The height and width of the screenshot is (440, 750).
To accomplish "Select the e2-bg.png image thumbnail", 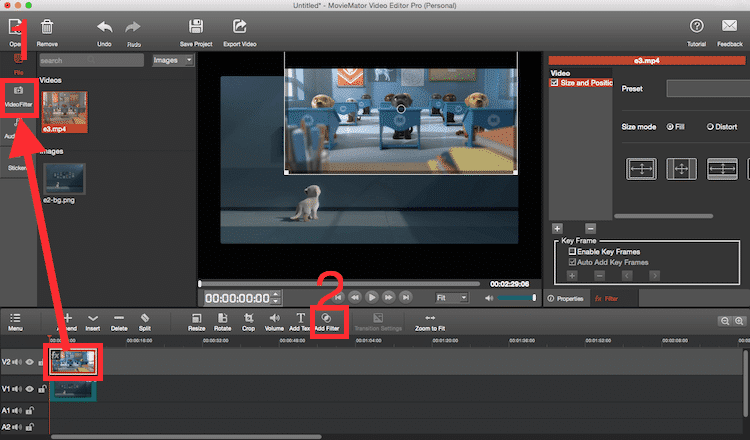I will pos(64,178).
